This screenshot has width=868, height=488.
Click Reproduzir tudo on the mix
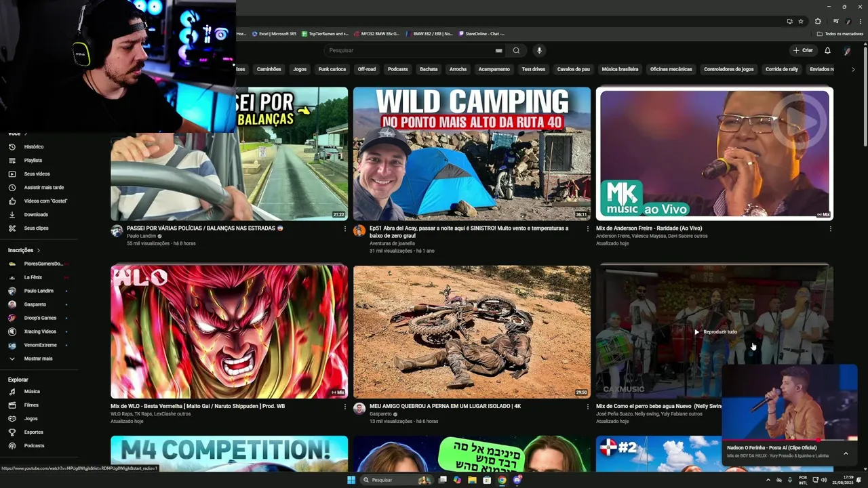point(715,332)
